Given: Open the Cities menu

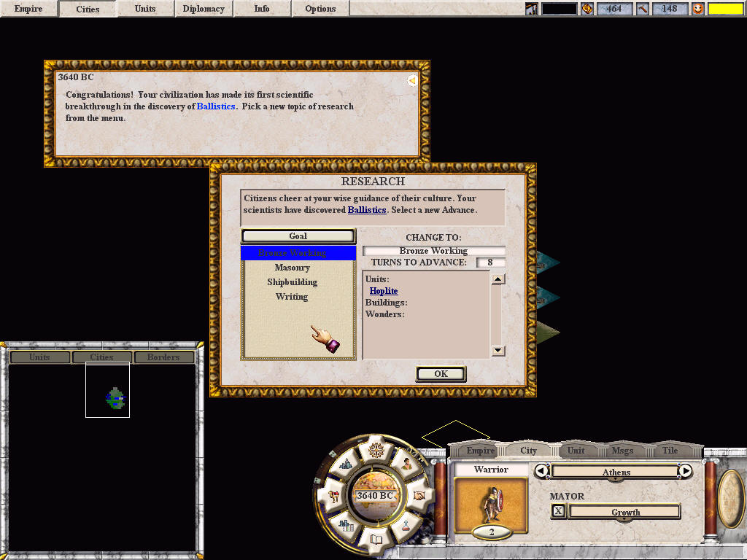Looking at the screenshot, I should click(x=88, y=9).
